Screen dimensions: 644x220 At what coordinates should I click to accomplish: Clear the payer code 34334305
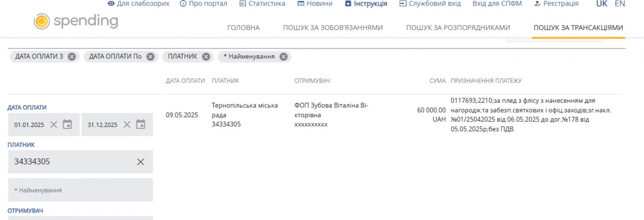[x=141, y=162]
